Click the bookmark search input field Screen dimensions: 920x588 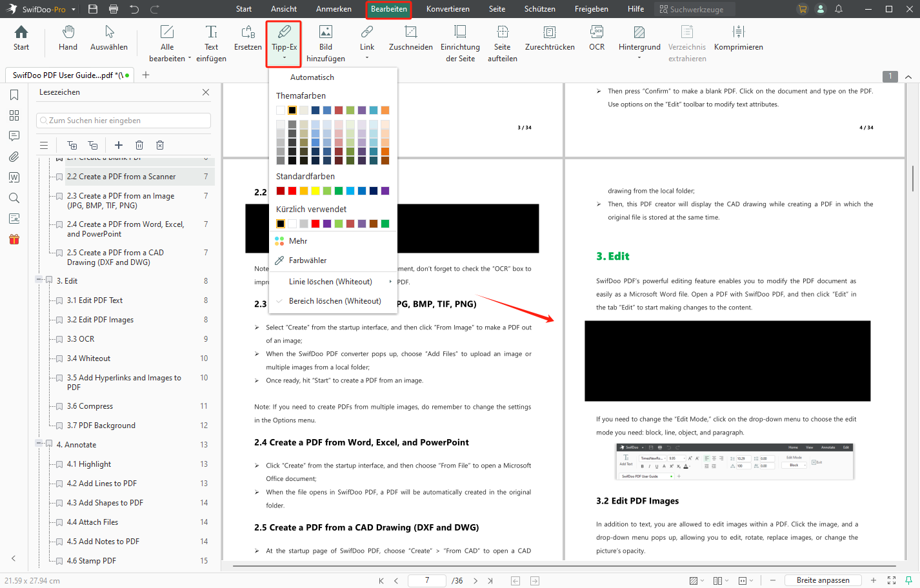coord(123,121)
